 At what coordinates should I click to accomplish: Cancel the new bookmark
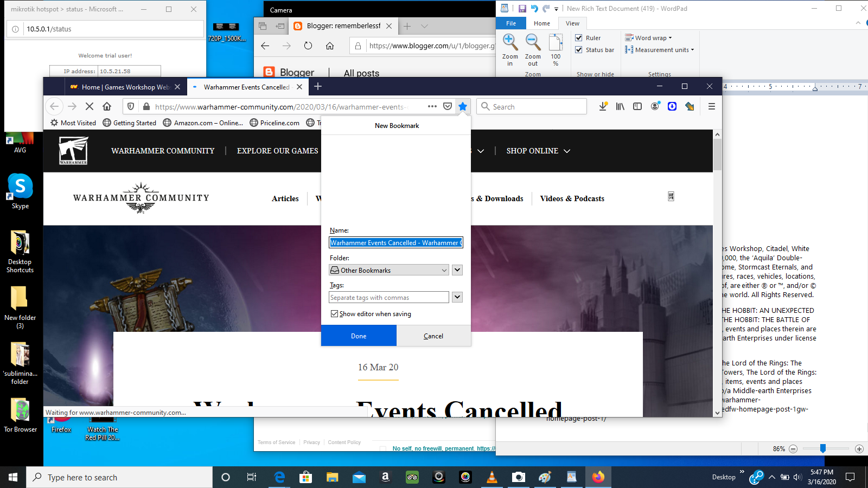433,336
